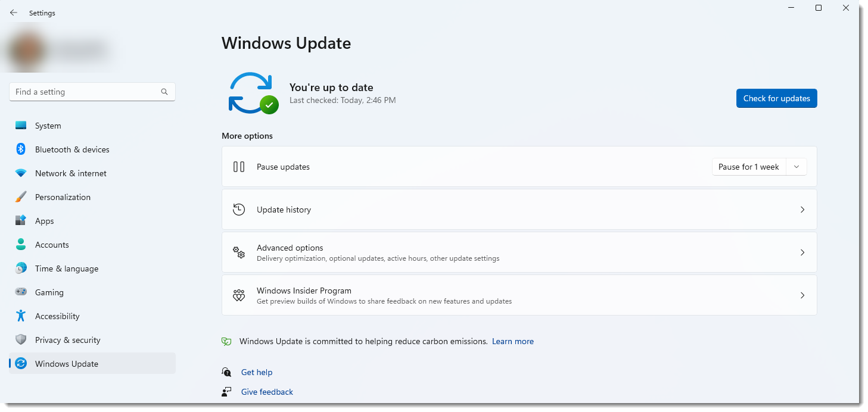Viewport: 868px width, 412px height.
Task: Select Personalization in the sidebar
Action: (92, 197)
